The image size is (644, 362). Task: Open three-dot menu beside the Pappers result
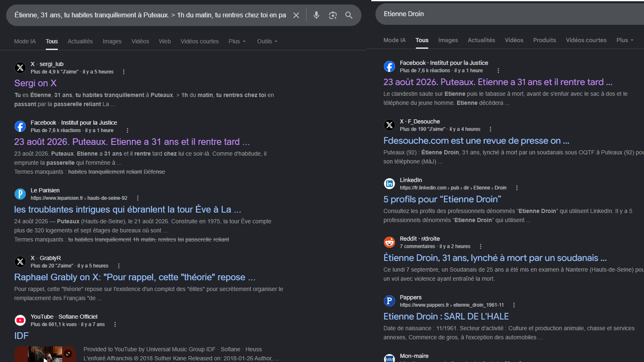coord(514,305)
